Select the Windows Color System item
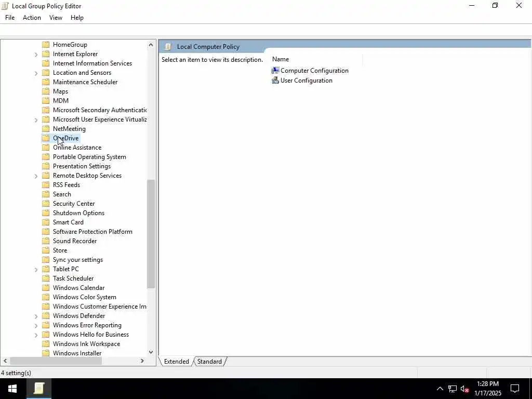This screenshot has width=532, height=399. [85, 297]
